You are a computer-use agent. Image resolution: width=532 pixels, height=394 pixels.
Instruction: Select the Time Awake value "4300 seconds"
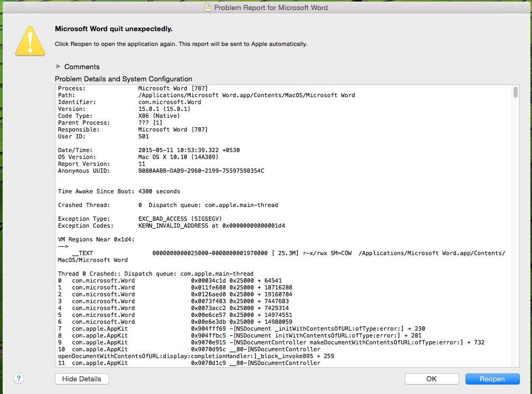(x=159, y=191)
